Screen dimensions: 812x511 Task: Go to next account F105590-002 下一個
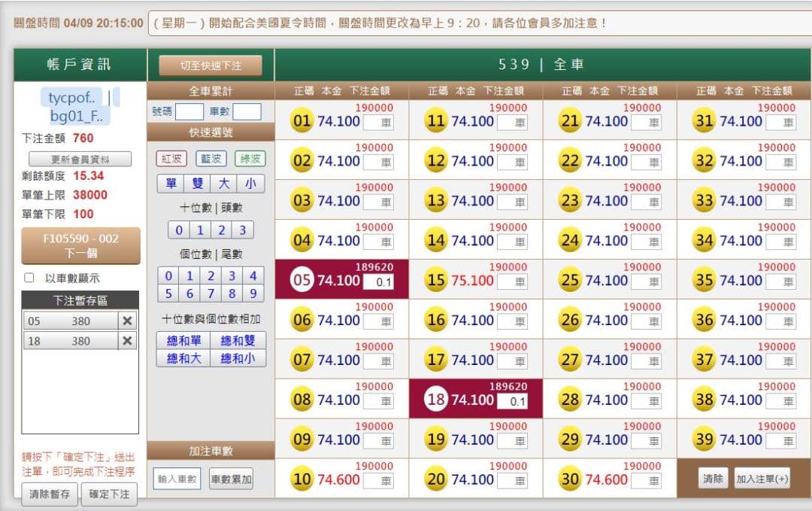(80, 245)
